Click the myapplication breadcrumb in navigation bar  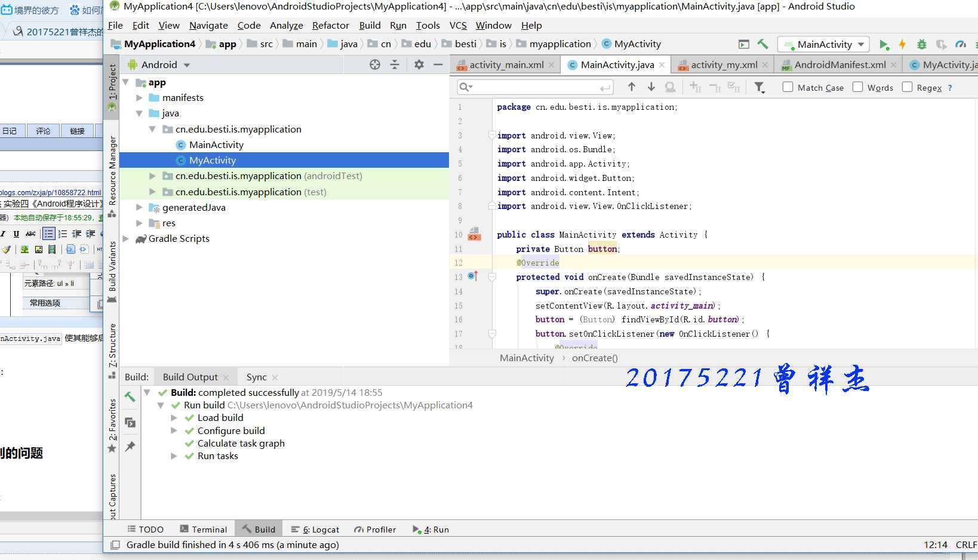click(x=559, y=44)
